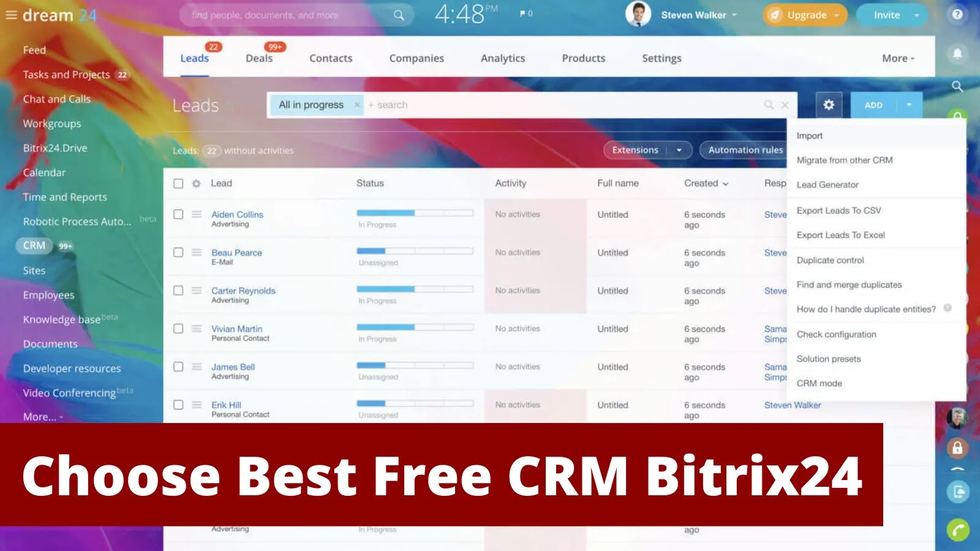The height and width of the screenshot is (551, 980).
Task: Open the help question mark icon
Action: [957, 15]
